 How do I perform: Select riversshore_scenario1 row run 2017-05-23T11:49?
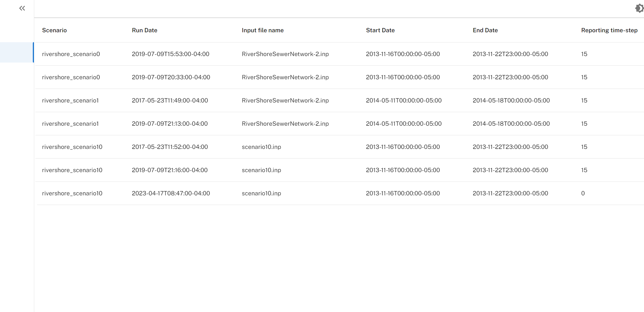click(339, 101)
